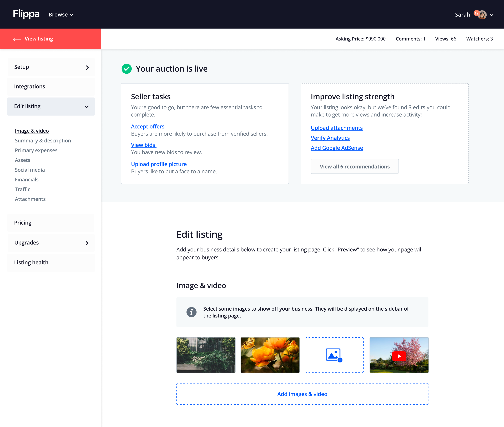Click the info icon in image notice

(191, 312)
